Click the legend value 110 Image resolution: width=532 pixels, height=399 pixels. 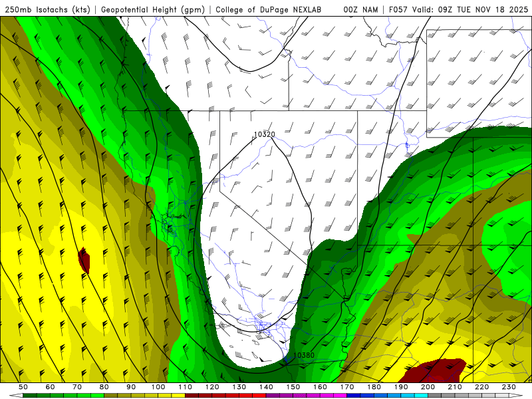coord(186,387)
